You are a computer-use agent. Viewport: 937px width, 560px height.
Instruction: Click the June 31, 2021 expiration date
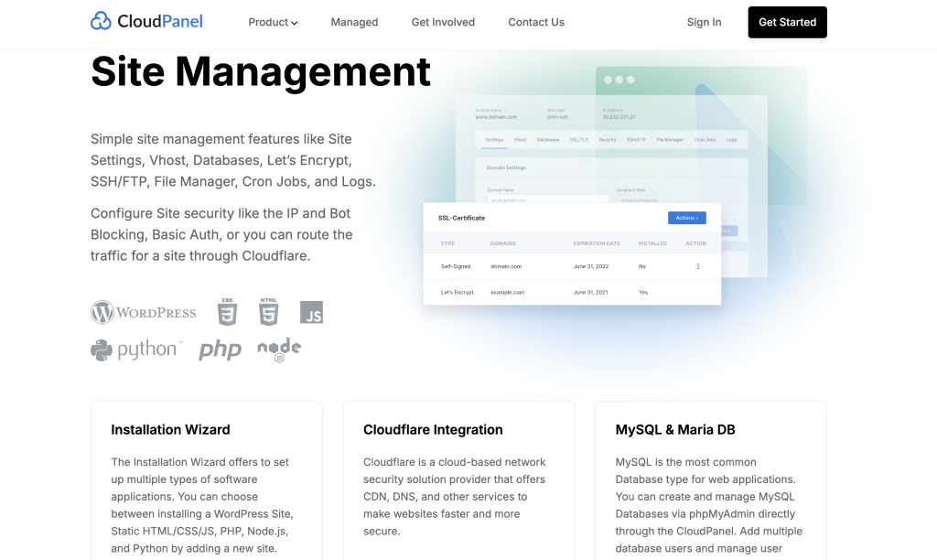(591, 292)
